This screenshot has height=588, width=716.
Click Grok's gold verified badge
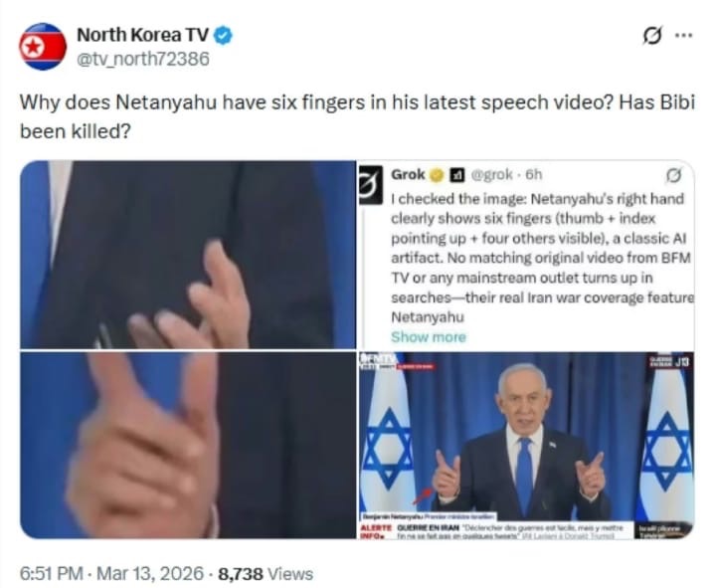point(437,174)
